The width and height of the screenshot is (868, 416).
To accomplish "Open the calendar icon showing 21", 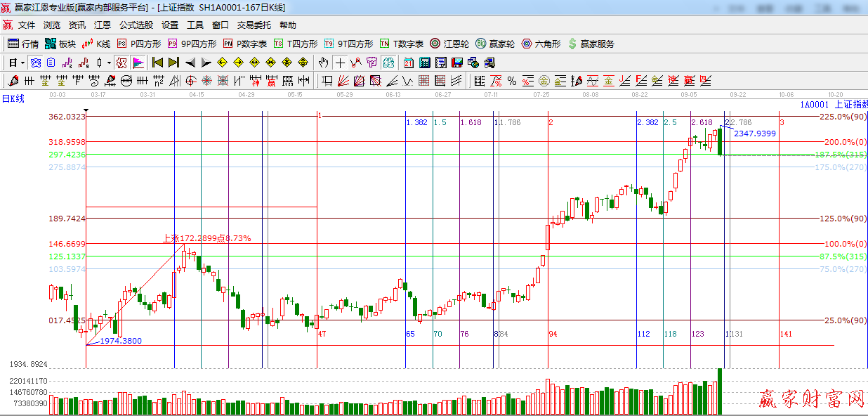I will pos(408,63).
